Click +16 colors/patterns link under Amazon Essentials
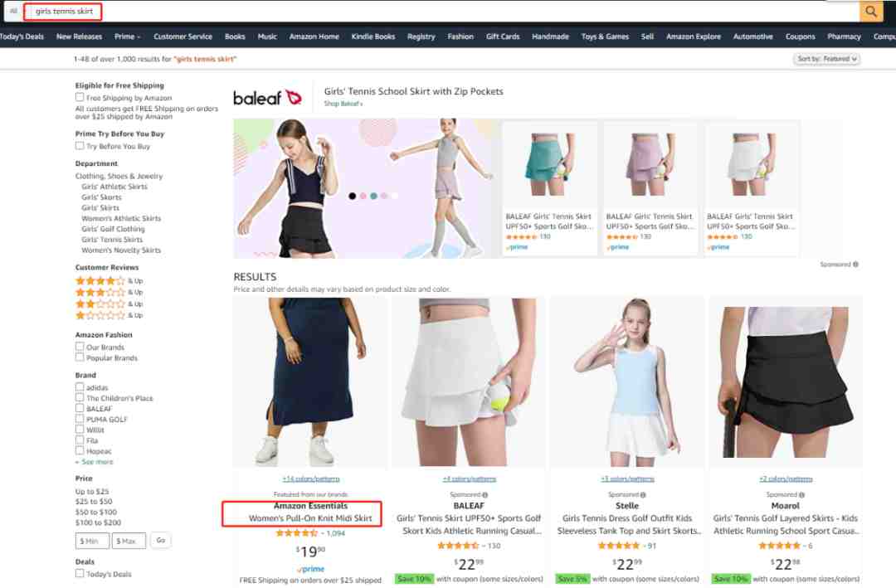896x588 pixels. 311,479
